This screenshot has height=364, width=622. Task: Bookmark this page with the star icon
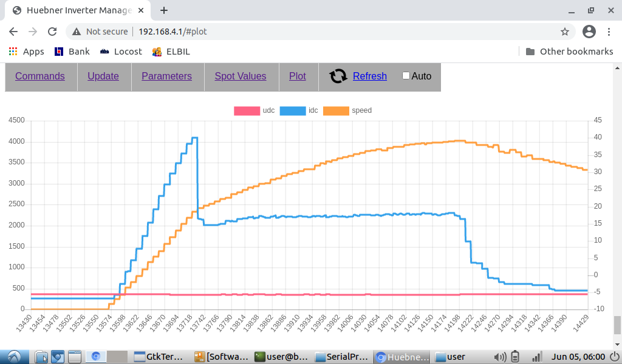coord(564,32)
